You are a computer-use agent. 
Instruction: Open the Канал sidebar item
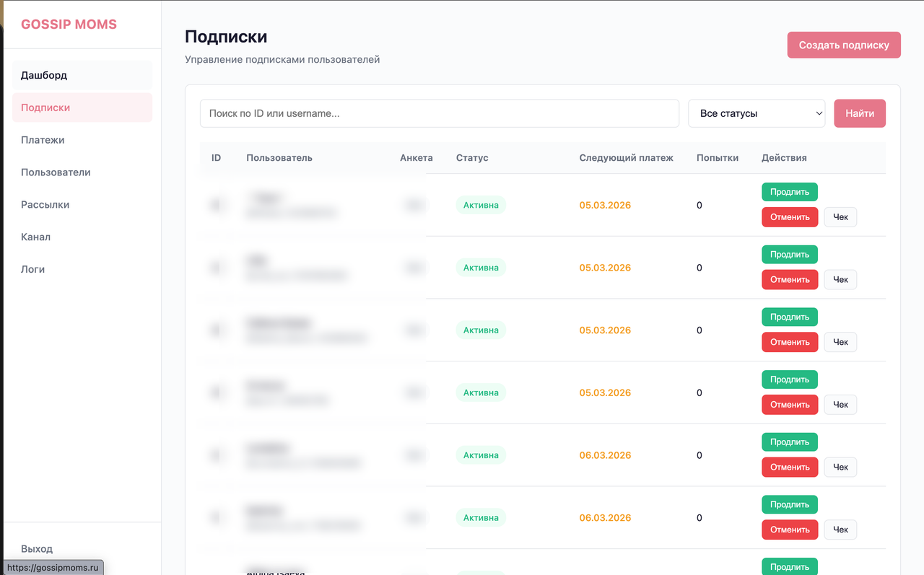(35, 237)
